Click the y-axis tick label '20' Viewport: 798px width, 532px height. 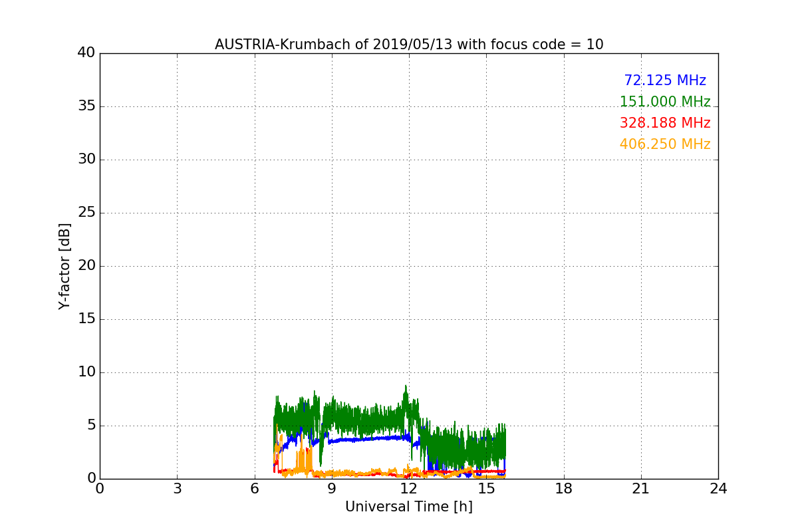click(86, 266)
